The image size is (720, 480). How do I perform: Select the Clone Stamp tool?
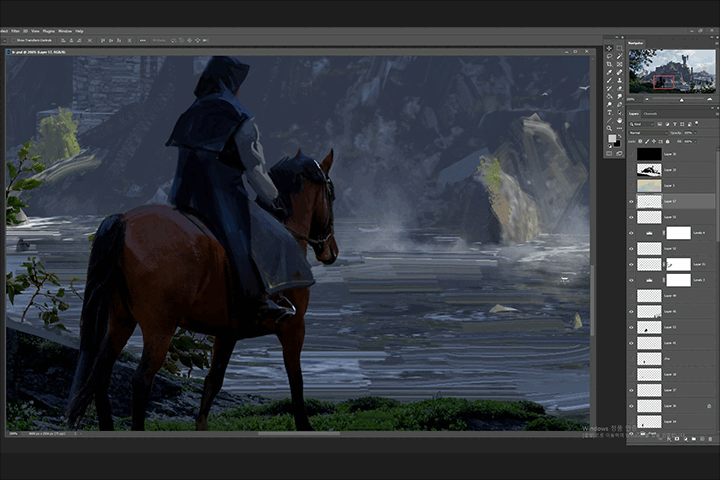[x=619, y=80]
